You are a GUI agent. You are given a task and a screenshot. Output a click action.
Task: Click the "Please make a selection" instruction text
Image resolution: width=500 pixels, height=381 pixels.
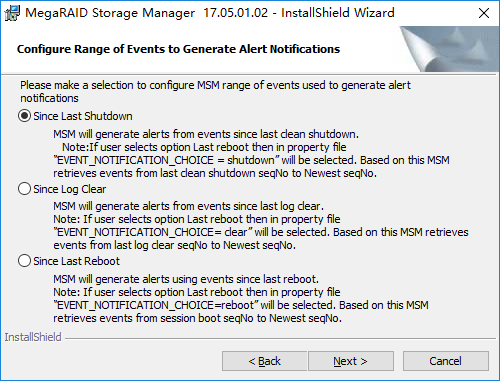(215, 92)
